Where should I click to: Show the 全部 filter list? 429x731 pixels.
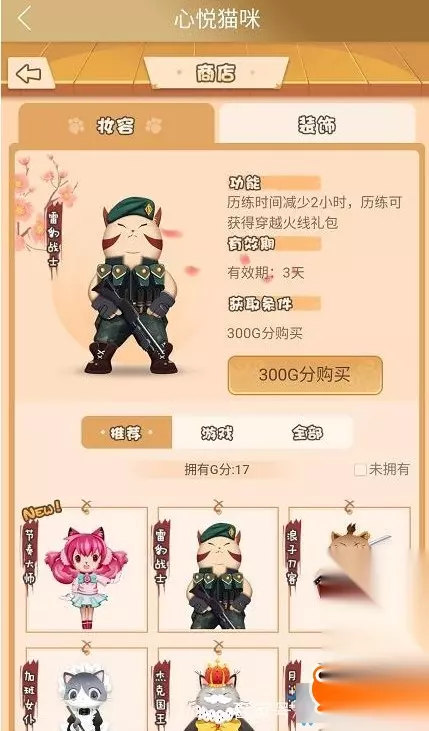click(308, 433)
